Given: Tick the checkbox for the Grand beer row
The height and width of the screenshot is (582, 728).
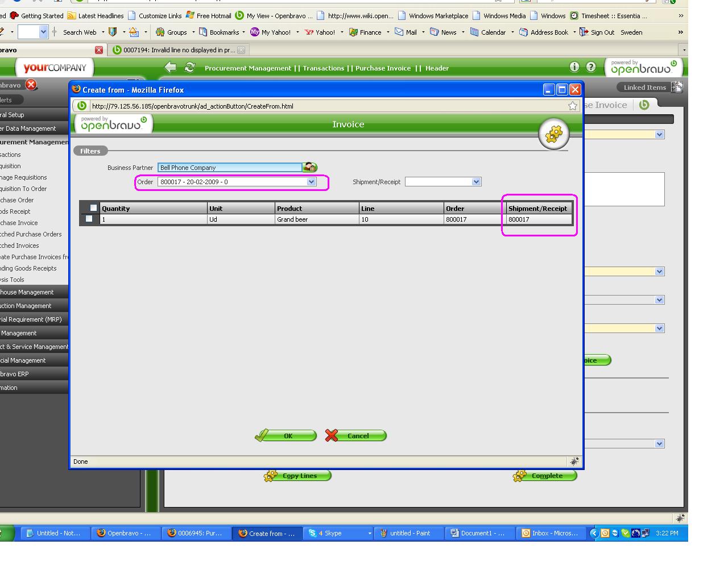Looking at the screenshot, I should (89, 219).
